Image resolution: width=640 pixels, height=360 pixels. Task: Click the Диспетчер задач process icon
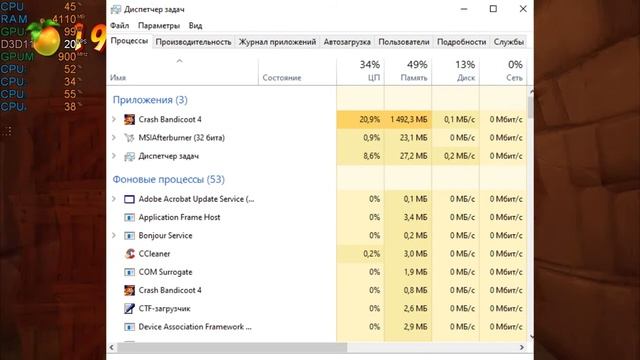tap(129, 156)
